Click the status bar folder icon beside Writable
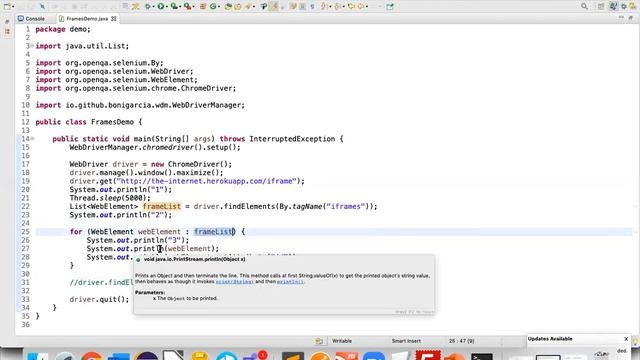 319,341
